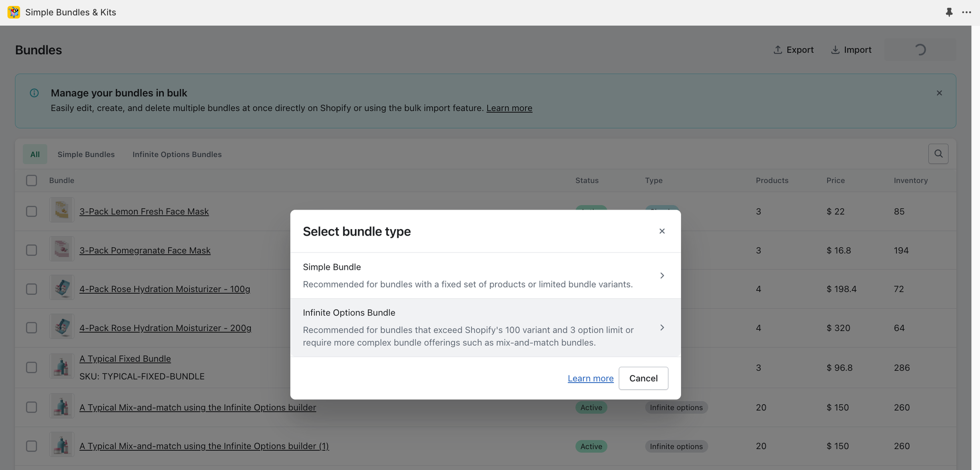Open Learn more link in bulk banner
Viewport: 980px width, 470px height.
tap(509, 108)
